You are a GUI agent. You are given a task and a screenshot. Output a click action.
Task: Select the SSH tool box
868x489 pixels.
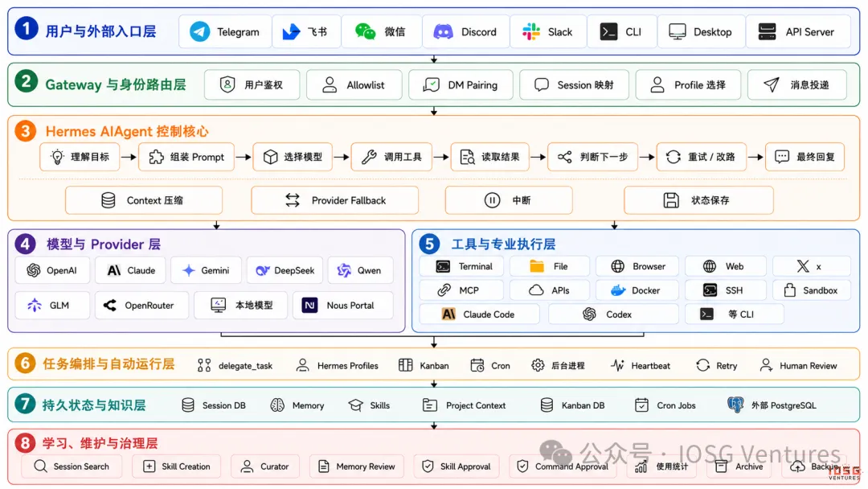point(725,290)
